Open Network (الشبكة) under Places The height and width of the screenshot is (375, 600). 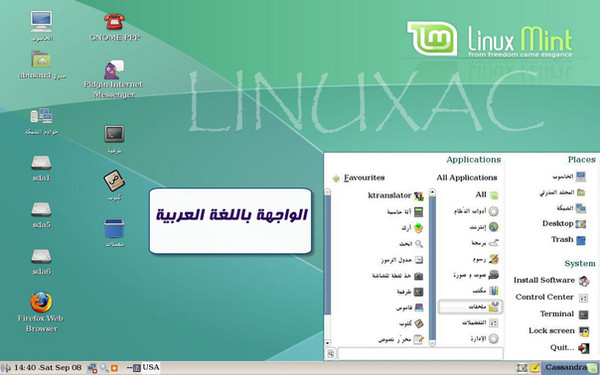[571, 208]
